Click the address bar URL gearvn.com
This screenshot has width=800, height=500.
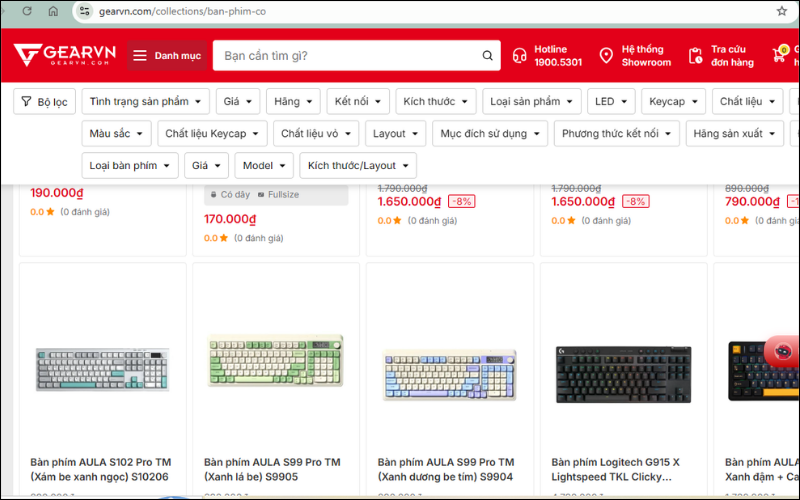coord(182,11)
